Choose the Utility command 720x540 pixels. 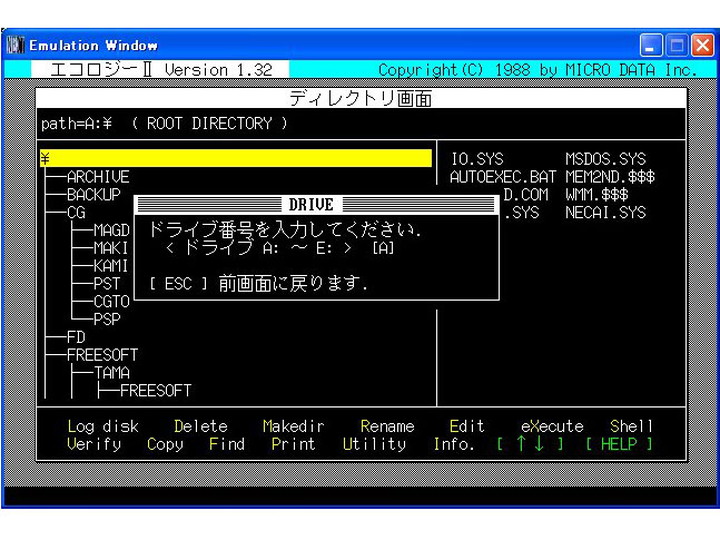click(374, 444)
